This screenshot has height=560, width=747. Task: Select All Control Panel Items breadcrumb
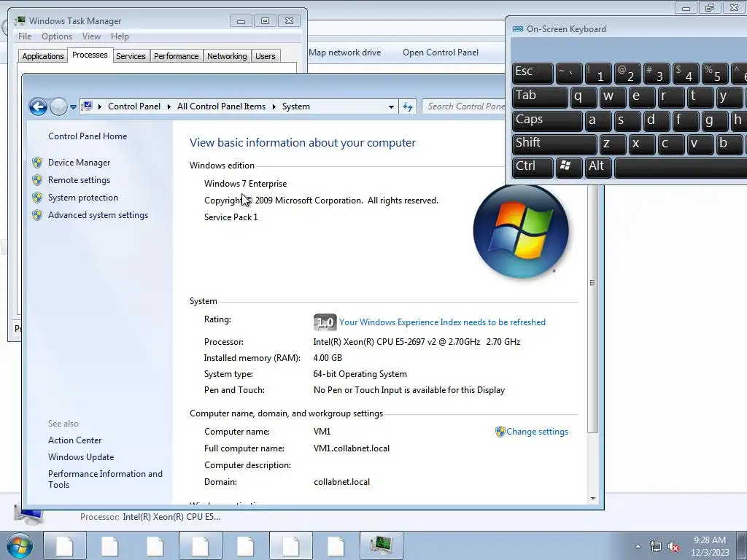pyautogui.click(x=221, y=106)
